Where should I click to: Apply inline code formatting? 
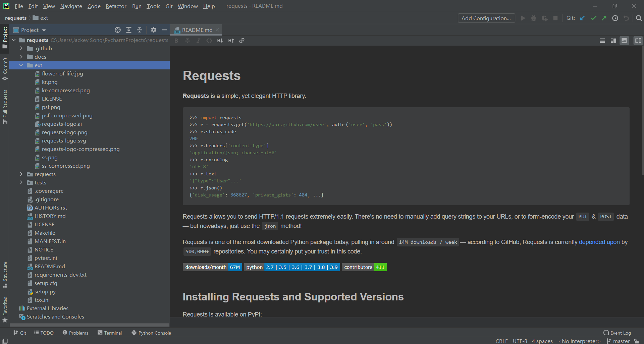pyautogui.click(x=209, y=41)
